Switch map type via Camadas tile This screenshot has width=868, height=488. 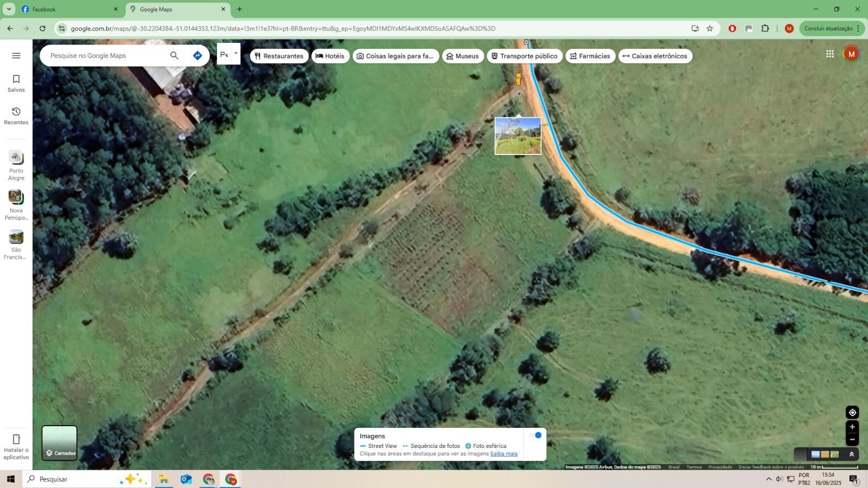point(60,443)
